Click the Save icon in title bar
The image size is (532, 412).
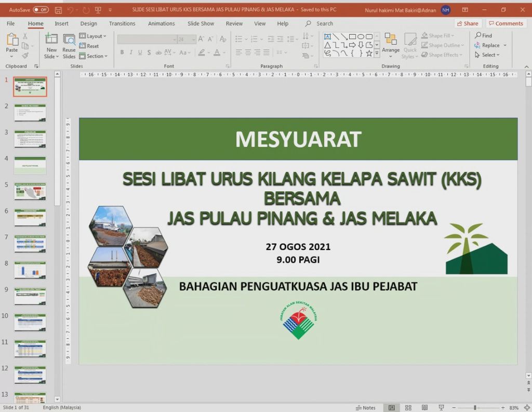pyautogui.click(x=58, y=10)
